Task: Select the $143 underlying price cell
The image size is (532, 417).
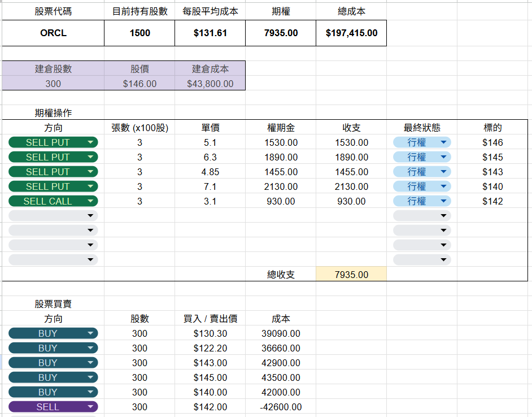Action: click(492, 171)
